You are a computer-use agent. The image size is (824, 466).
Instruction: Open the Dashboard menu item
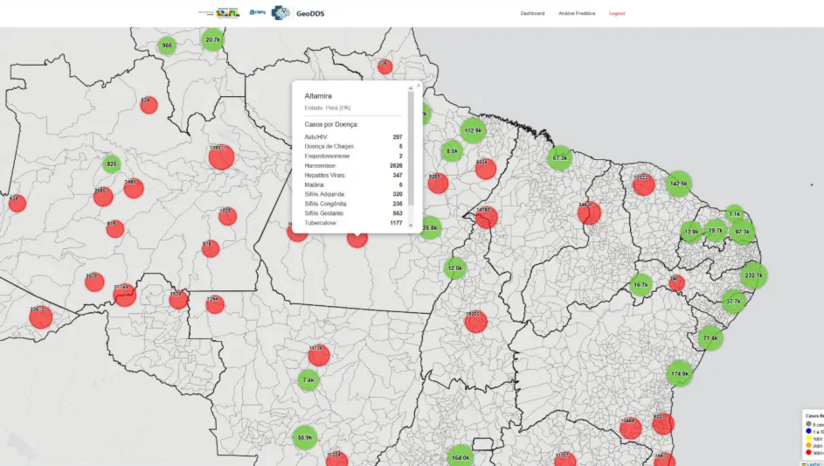[x=532, y=13]
